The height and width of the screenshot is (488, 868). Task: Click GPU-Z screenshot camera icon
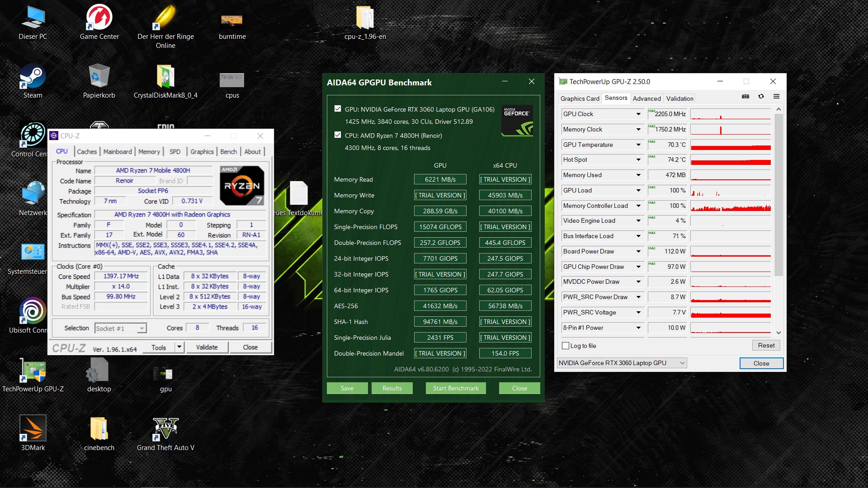(x=745, y=96)
